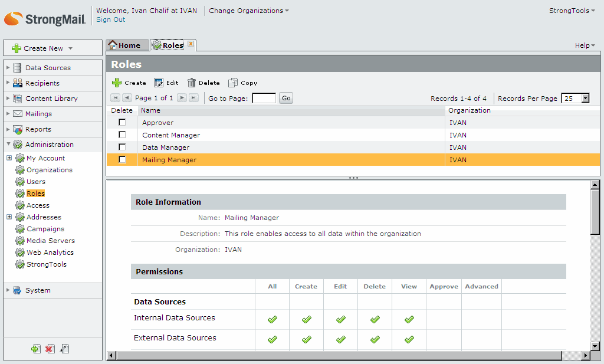Open the Help dropdown menu
Image resolution: width=604 pixels, height=364 pixels.
[585, 45]
